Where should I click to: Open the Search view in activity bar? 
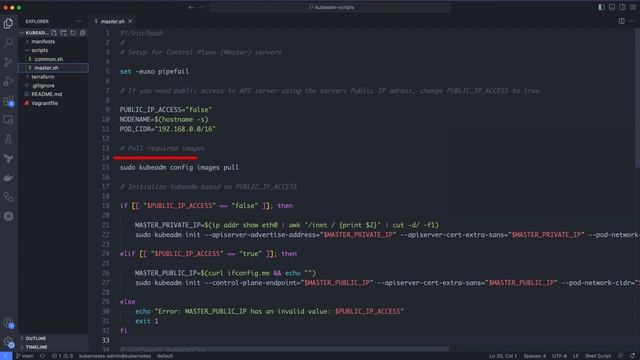[x=8, y=42]
